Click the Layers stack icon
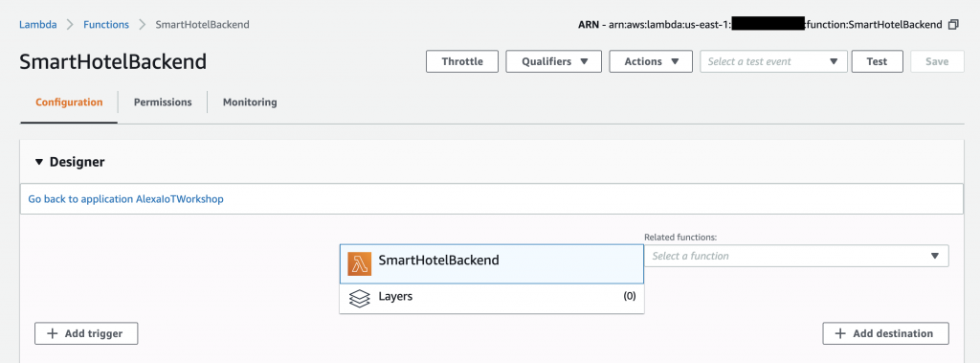The height and width of the screenshot is (363, 980). (360, 299)
